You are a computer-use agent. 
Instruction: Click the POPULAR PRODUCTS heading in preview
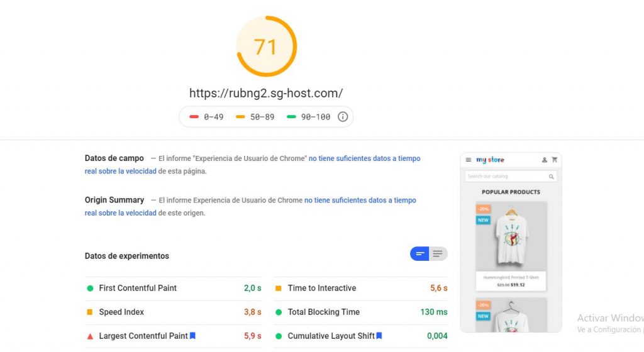tap(511, 192)
